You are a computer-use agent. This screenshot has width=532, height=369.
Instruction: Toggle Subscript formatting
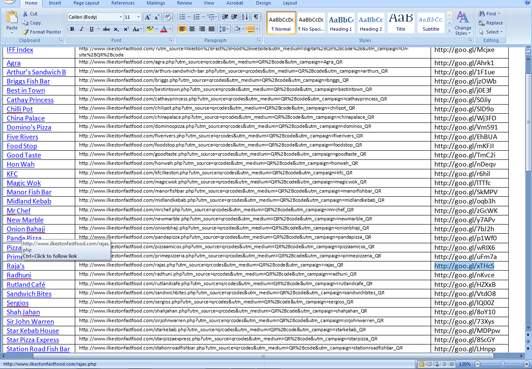point(116,29)
